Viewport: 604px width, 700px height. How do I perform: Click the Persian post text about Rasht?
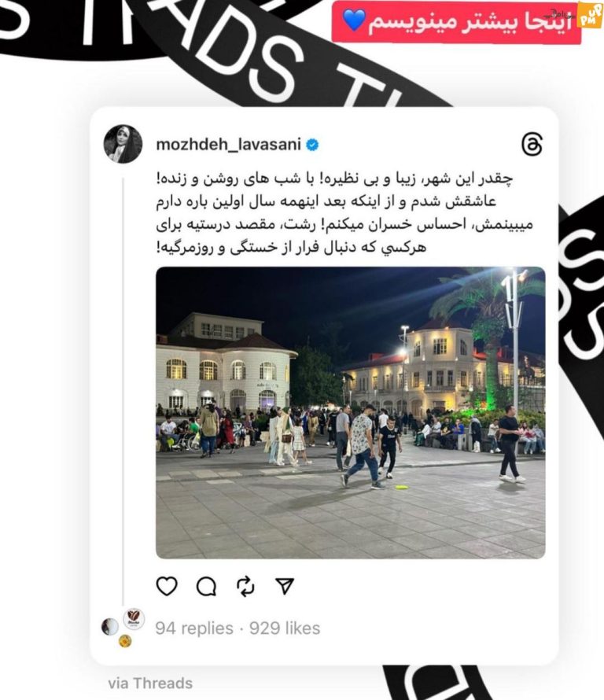point(344,213)
